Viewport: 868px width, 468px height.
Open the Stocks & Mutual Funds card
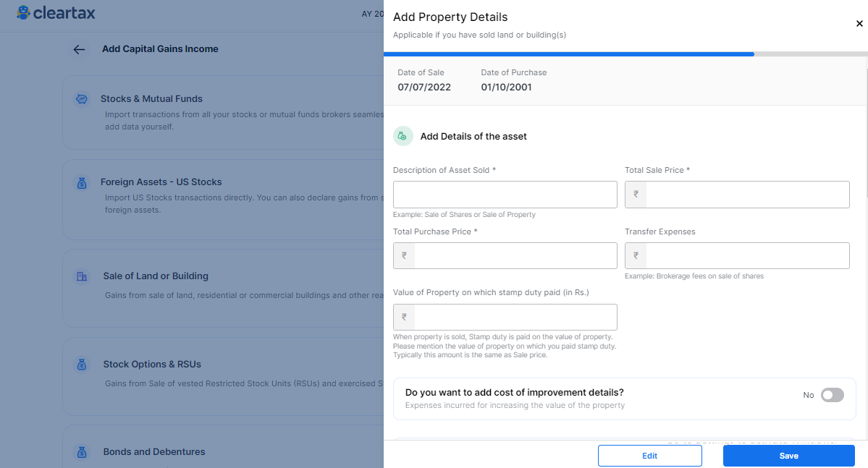point(223,112)
